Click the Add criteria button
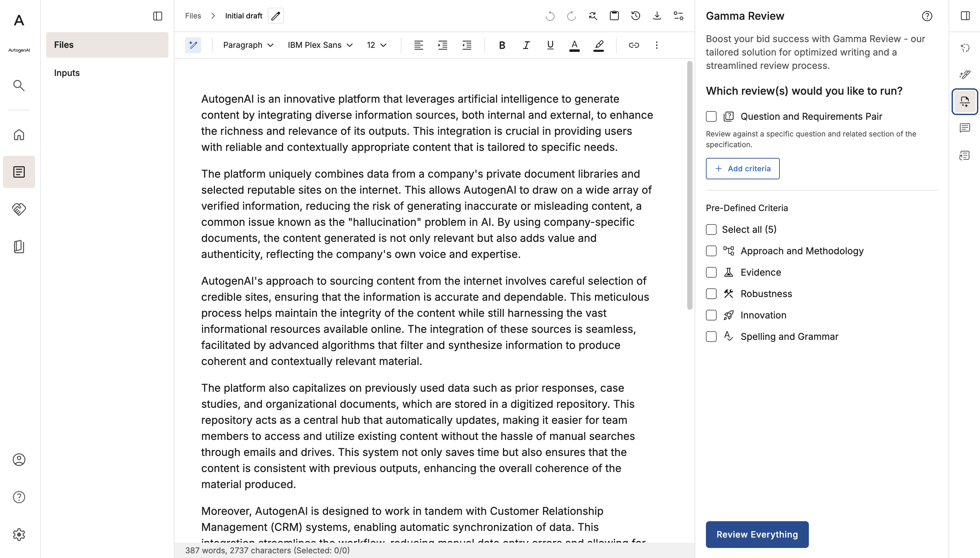The width and height of the screenshot is (980, 558). pos(743,169)
